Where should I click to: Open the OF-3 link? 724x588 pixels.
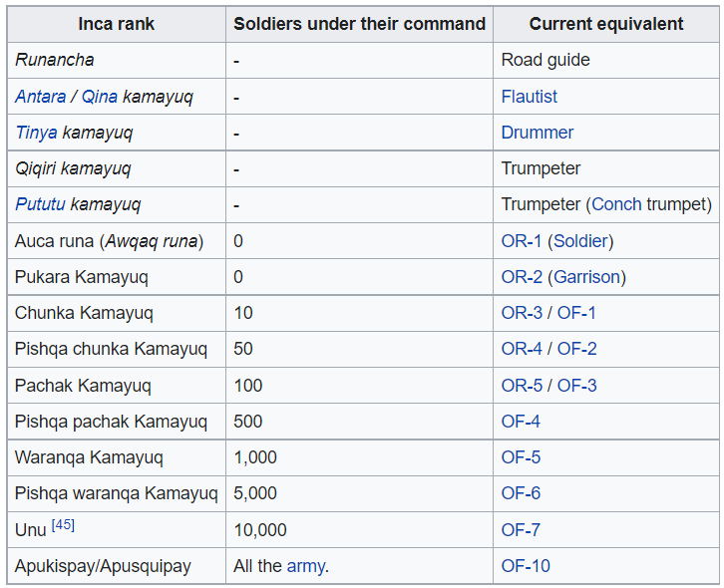coord(577,386)
